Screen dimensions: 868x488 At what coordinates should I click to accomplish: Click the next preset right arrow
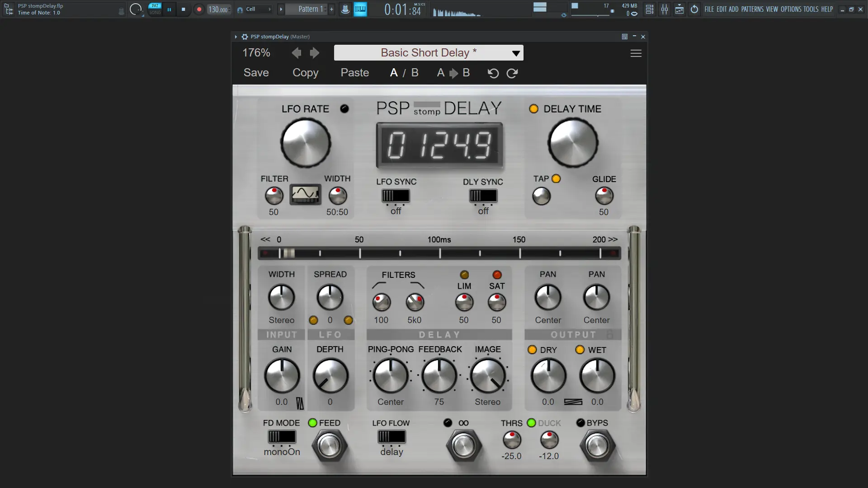[315, 53]
